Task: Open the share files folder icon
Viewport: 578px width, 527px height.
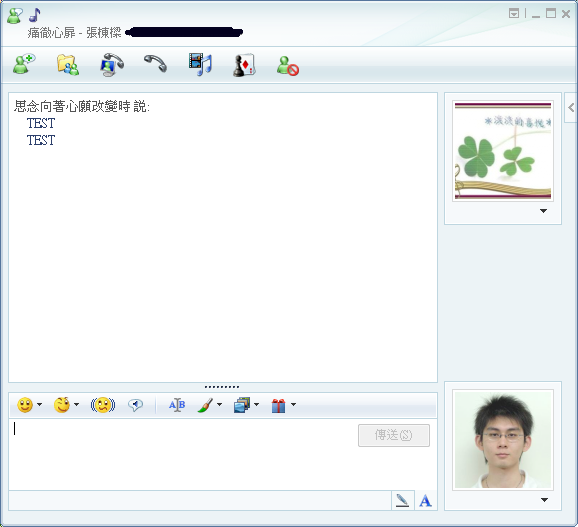Action: (68, 65)
